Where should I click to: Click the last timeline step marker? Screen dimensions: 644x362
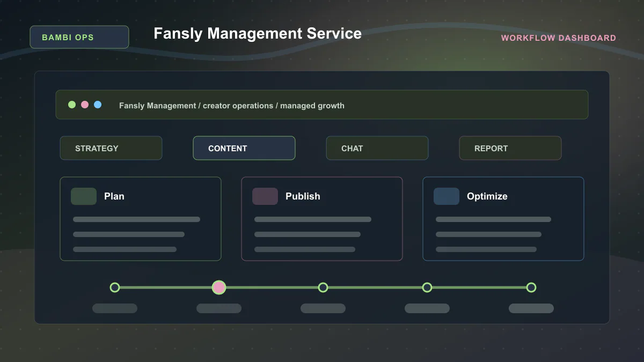click(531, 287)
